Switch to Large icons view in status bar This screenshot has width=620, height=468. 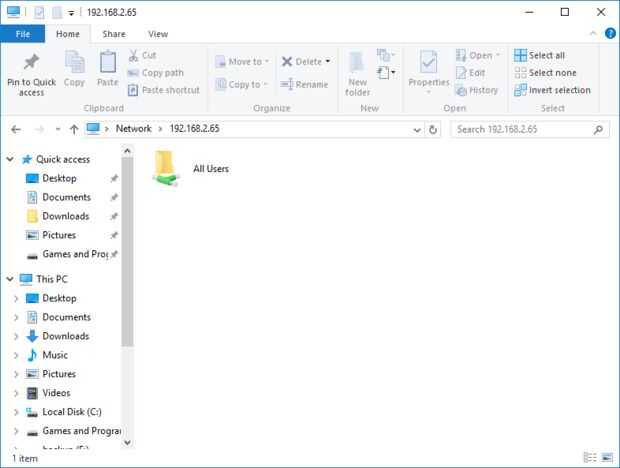[x=607, y=458]
